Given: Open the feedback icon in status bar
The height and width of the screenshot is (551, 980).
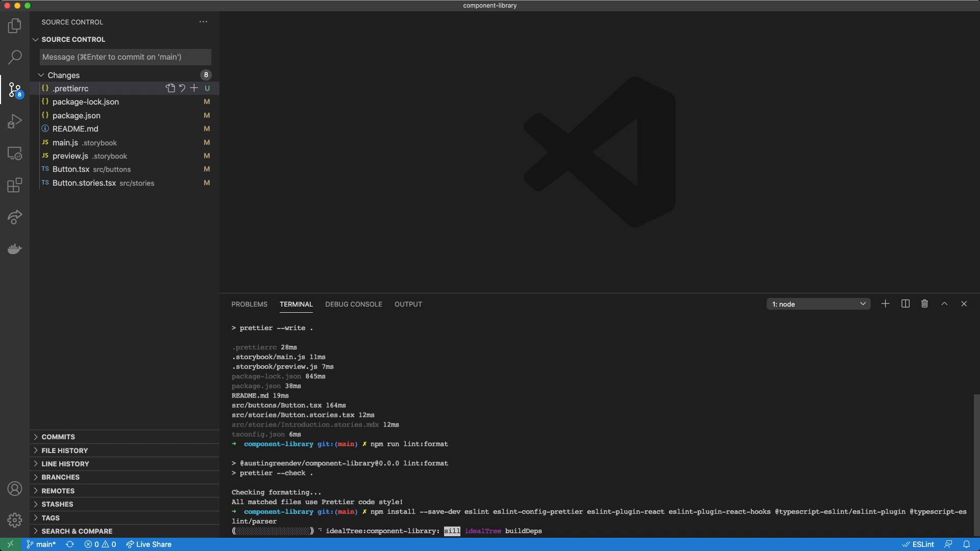Looking at the screenshot, I should pyautogui.click(x=948, y=544).
